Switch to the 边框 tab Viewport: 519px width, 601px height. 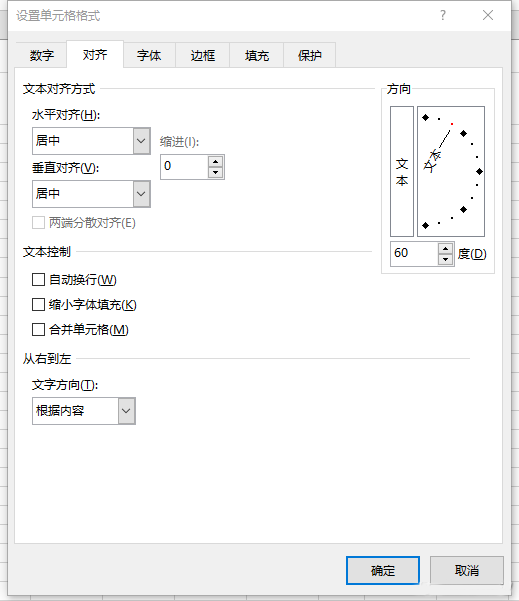[x=203, y=56]
